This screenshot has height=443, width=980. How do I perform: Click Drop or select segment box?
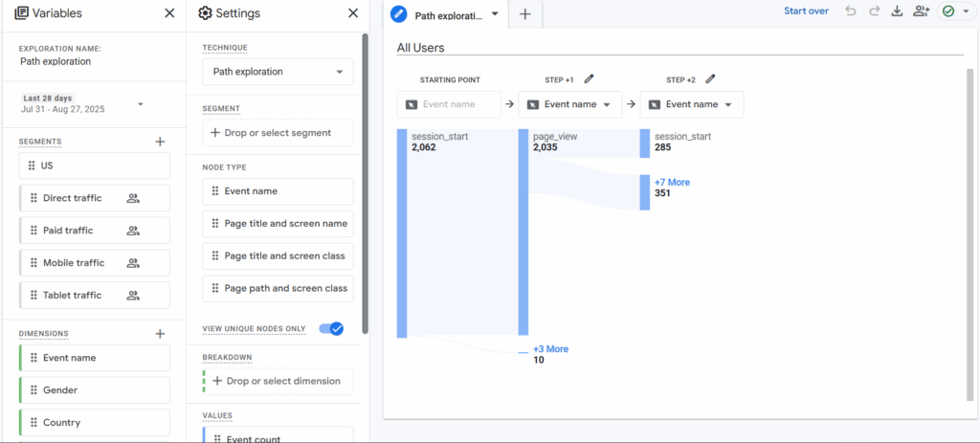(278, 132)
